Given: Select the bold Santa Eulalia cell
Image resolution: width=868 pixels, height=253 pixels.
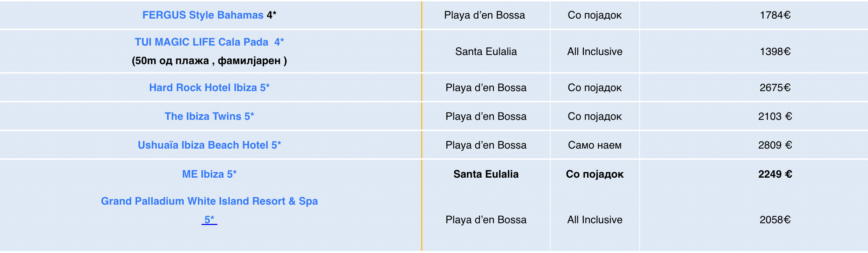Looking at the screenshot, I should click(485, 174).
